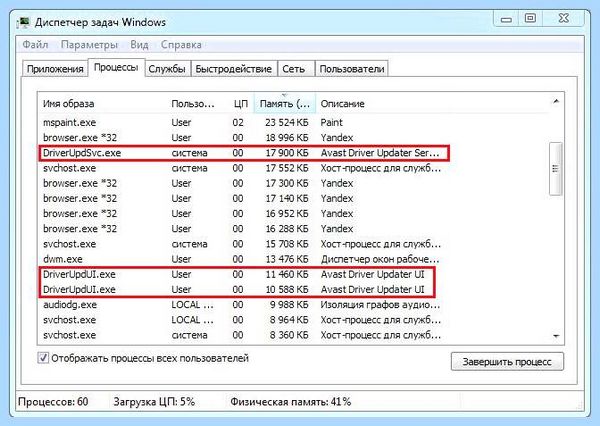The width and height of the screenshot is (600, 426).
Task: Select browser.exe row with 17 140 КБ
Action: pos(293,198)
